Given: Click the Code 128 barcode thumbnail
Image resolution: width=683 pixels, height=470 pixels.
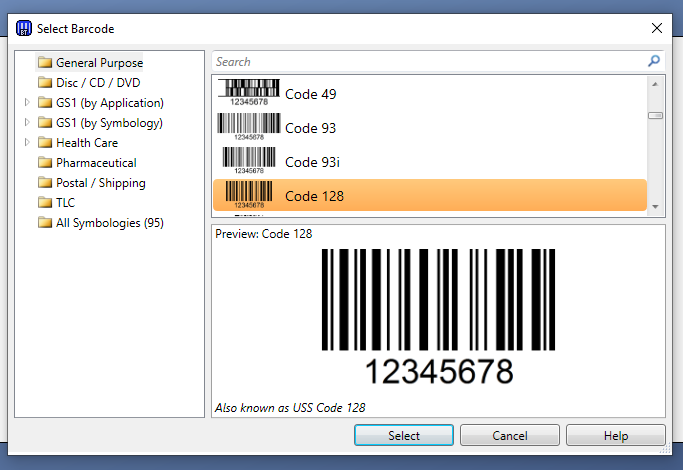Looking at the screenshot, I should click(249, 195).
